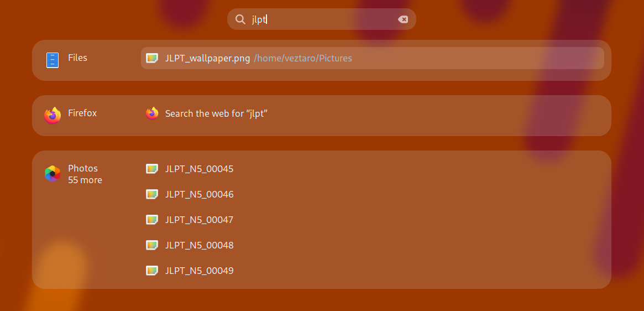Open JLPT_wallpaper.png file result
This screenshot has width=644, height=311.
(x=207, y=58)
